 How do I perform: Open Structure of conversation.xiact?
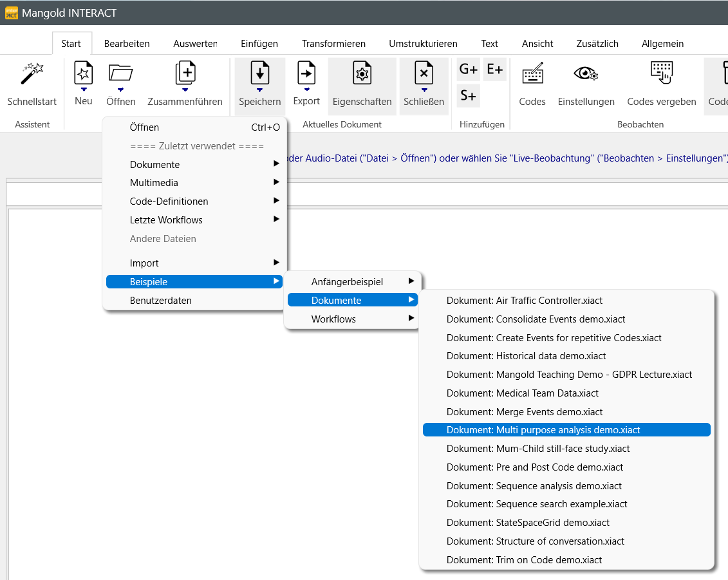click(566, 541)
